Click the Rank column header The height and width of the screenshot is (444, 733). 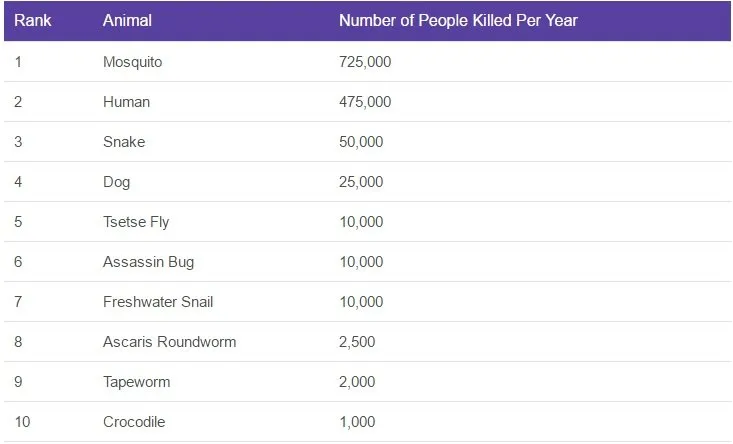[x=32, y=21]
